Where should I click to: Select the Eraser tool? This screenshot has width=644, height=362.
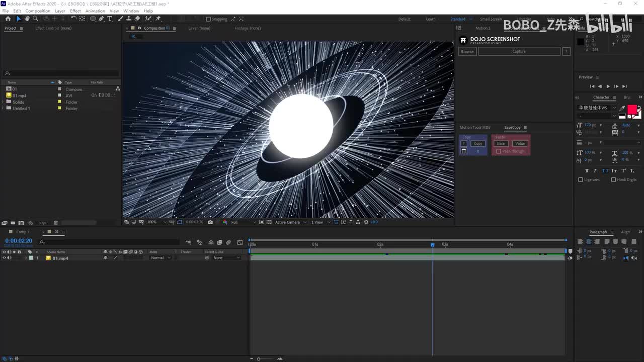[x=137, y=19]
